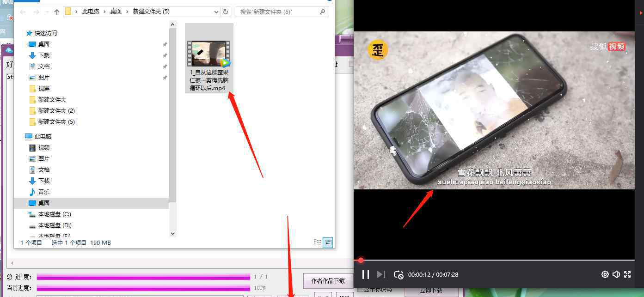
Task: Switch the player to fullscreen
Action: point(627,274)
